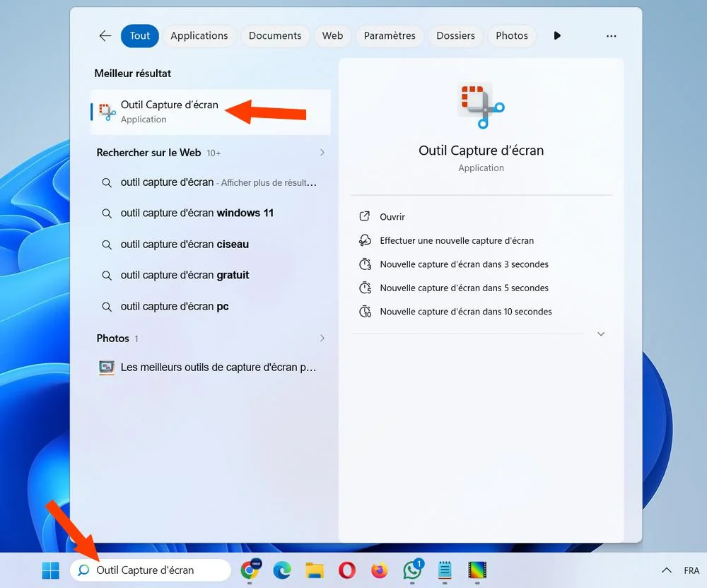Go back with the left arrow

tap(105, 35)
